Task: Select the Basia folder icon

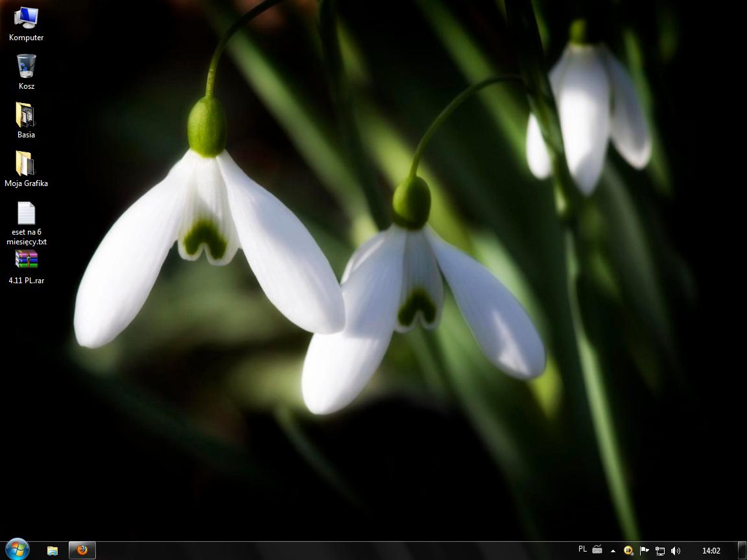Action: pos(26,115)
